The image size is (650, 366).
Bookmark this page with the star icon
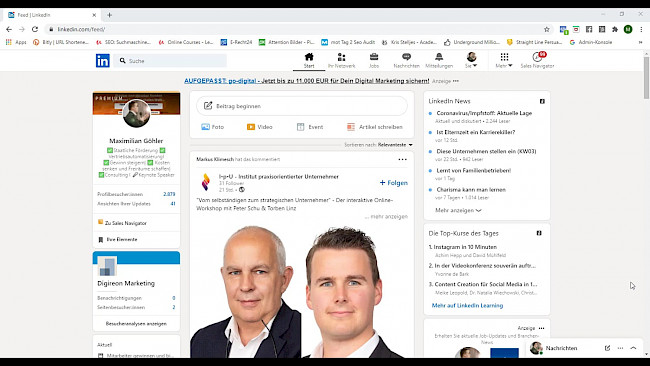547,29
